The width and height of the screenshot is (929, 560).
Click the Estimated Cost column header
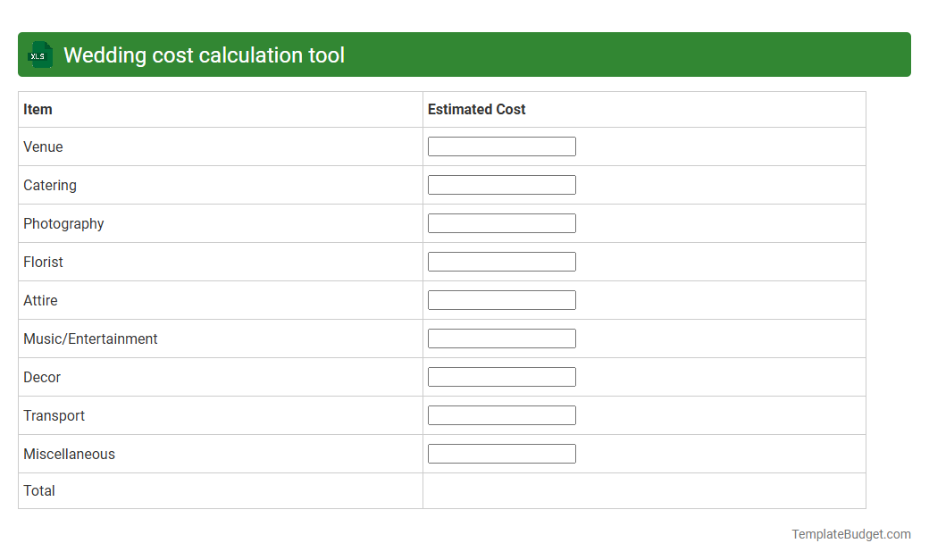(476, 109)
